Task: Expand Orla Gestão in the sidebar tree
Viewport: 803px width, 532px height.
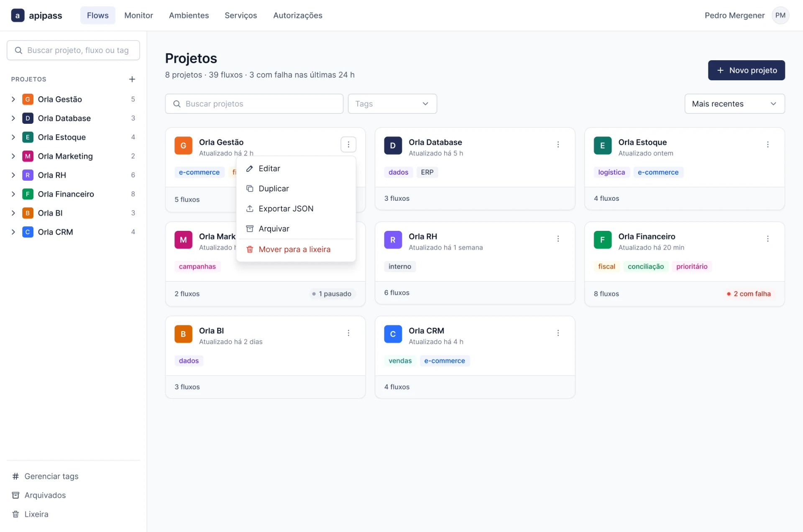Action: click(x=13, y=99)
